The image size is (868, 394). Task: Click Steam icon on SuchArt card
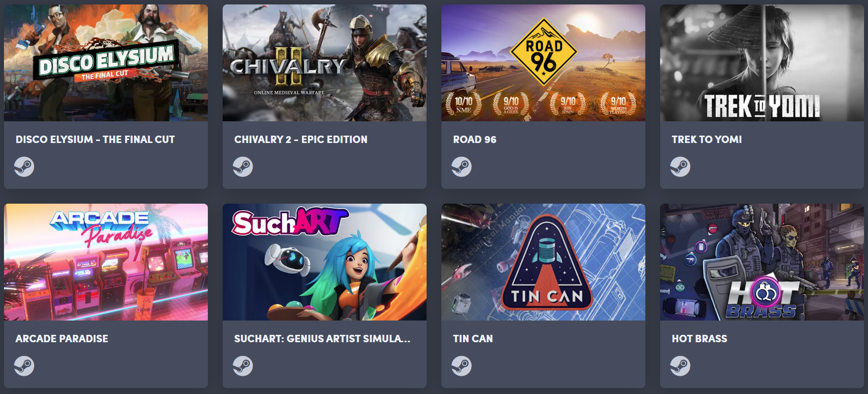(x=243, y=366)
